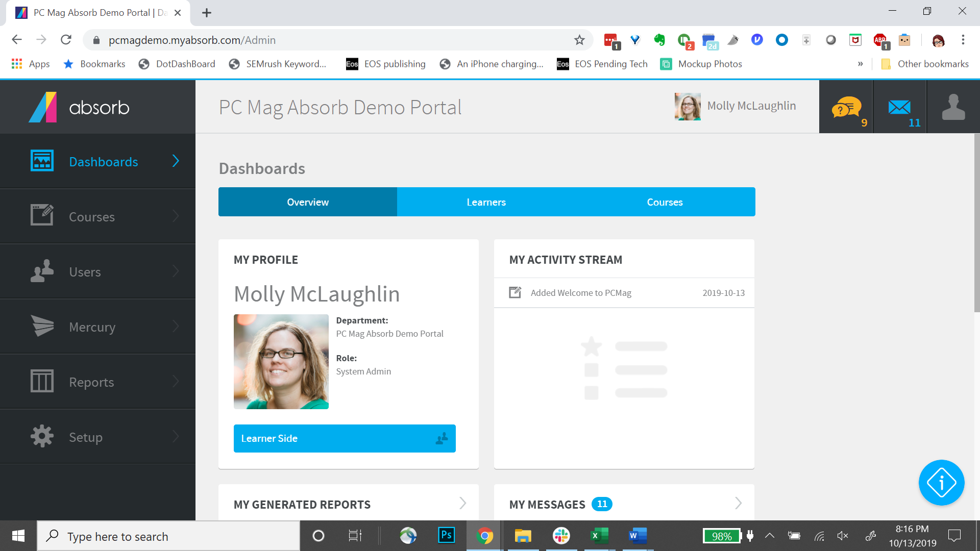The width and height of the screenshot is (980, 551).
Task: Open the Reports column icon
Action: point(42,382)
